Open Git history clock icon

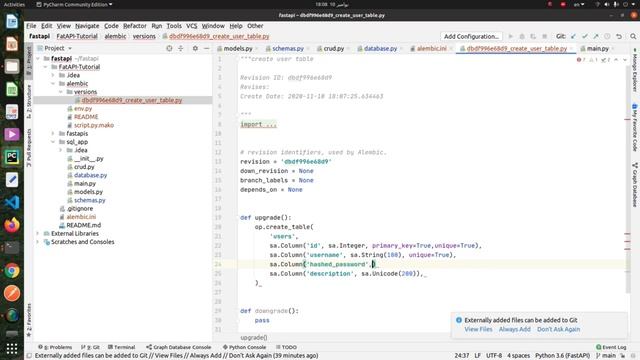click(x=607, y=36)
